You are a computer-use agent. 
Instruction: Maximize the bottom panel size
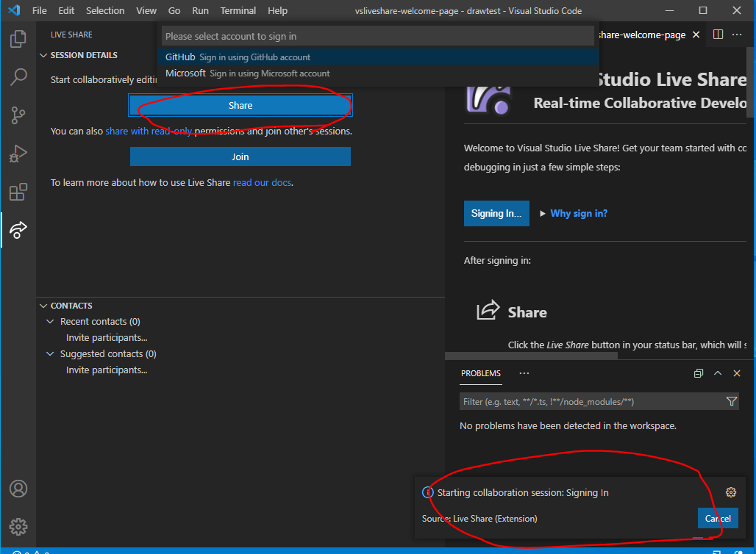pyautogui.click(x=718, y=373)
